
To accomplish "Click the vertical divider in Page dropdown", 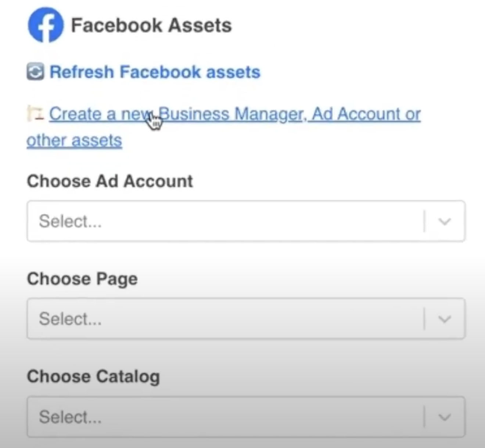I will click(x=424, y=319).
